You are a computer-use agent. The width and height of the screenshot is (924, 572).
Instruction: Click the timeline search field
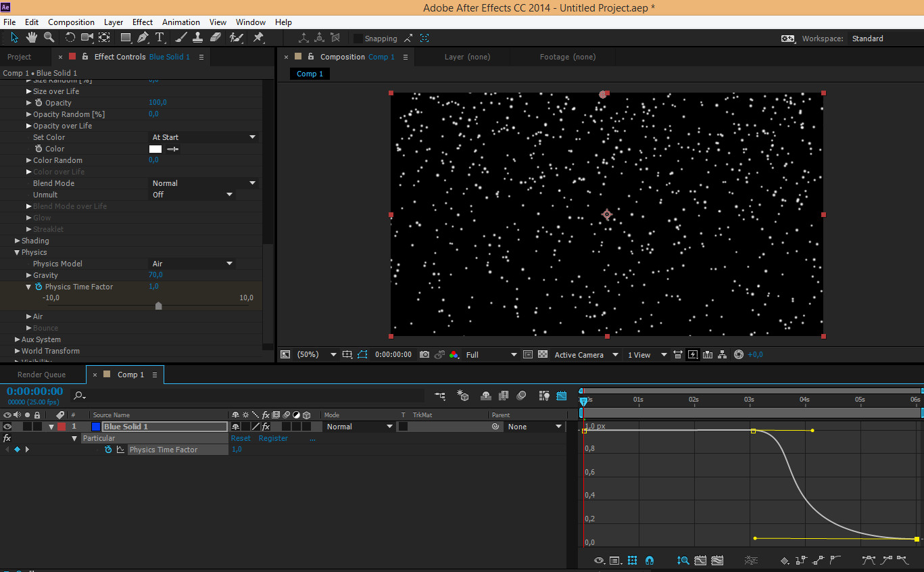point(250,396)
